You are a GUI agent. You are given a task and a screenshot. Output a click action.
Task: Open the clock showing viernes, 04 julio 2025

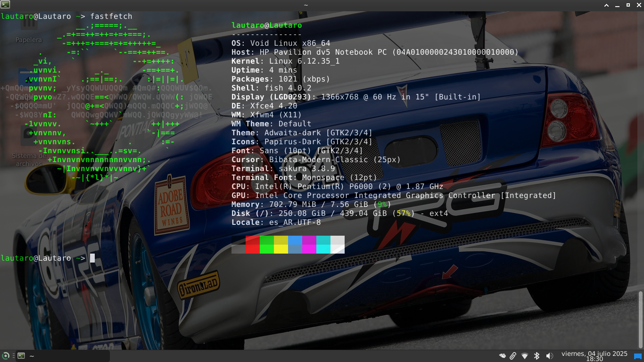pos(594,356)
